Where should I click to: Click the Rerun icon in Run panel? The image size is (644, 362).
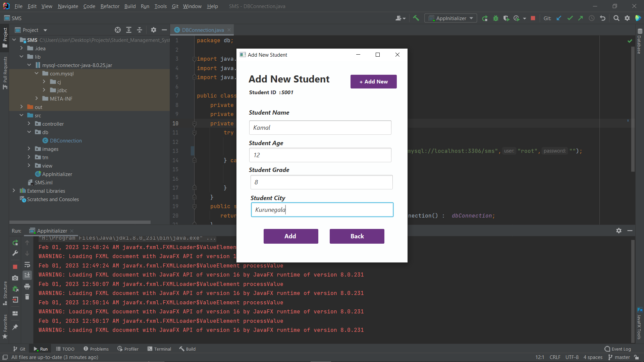(x=15, y=243)
